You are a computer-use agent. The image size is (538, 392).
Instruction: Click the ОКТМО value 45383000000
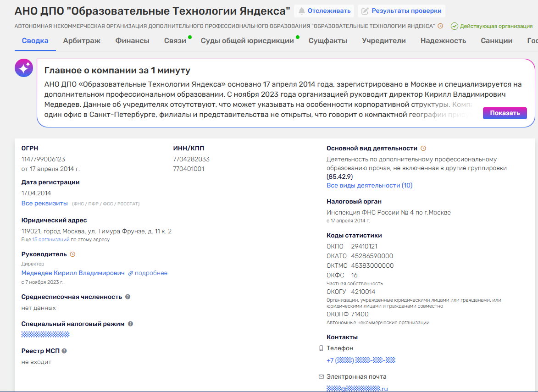coord(372,266)
